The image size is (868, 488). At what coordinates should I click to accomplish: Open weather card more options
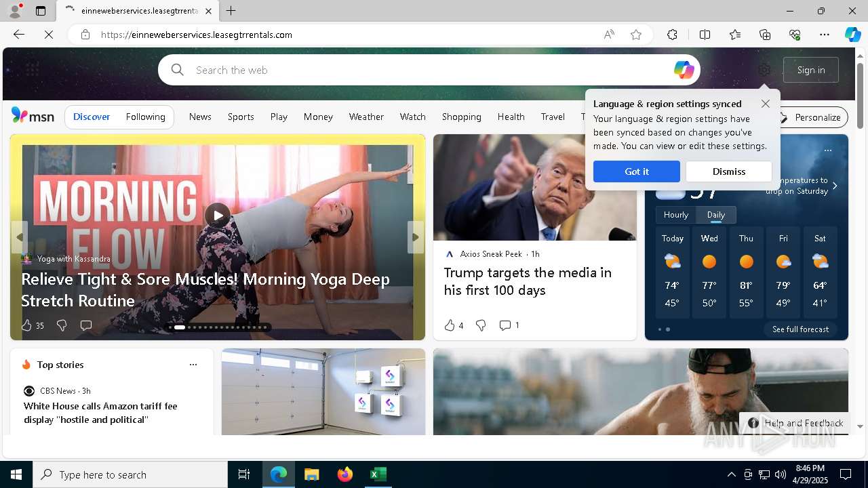coord(828,150)
